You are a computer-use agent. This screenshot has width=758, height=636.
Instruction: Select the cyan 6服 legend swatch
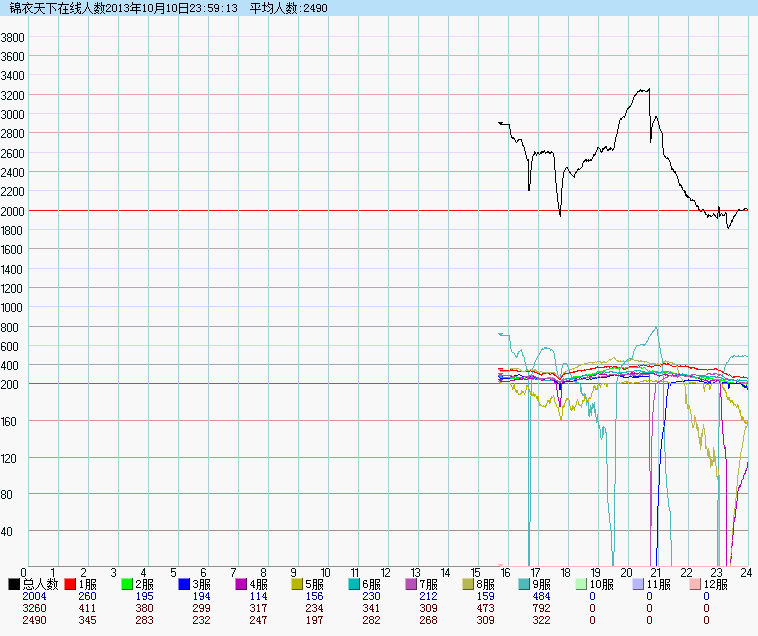coord(355,584)
